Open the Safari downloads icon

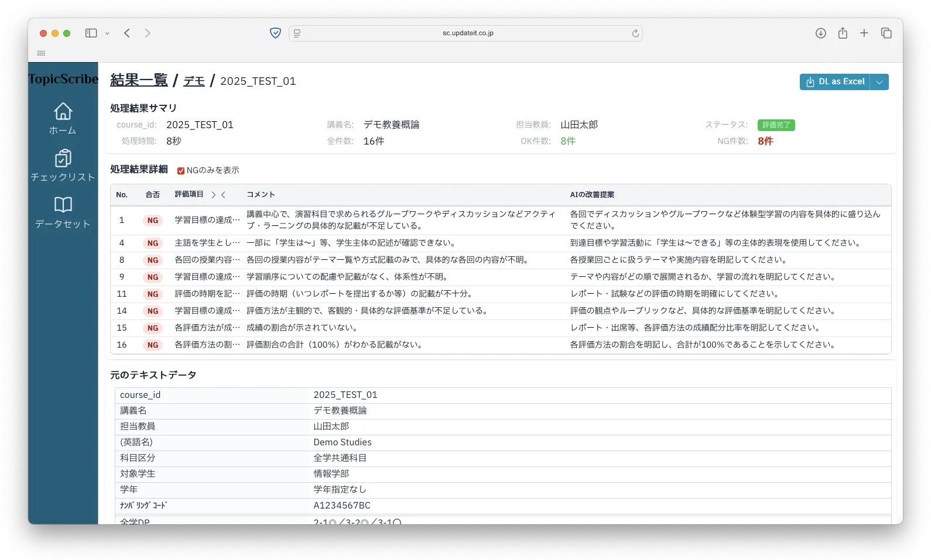821,33
